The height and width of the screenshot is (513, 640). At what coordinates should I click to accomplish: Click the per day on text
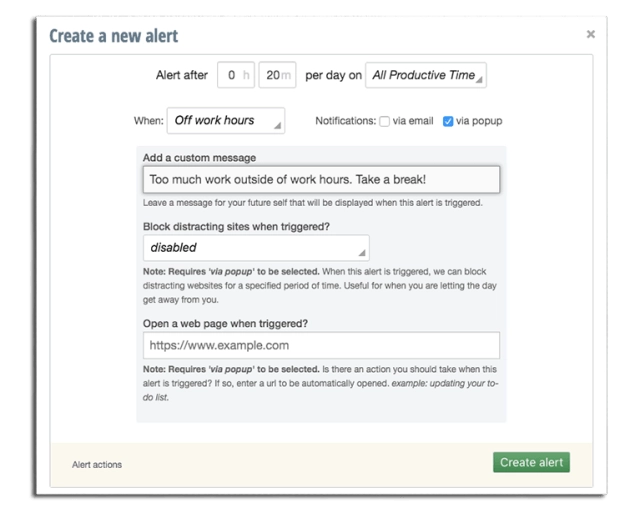tap(331, 75)
